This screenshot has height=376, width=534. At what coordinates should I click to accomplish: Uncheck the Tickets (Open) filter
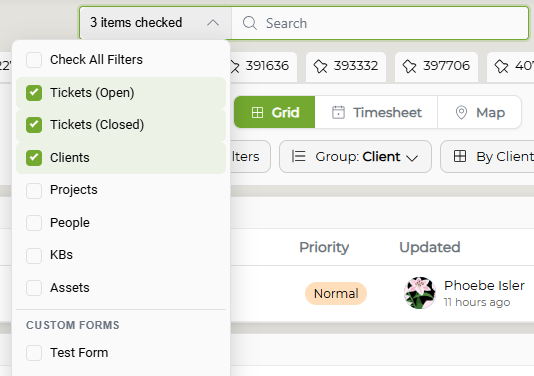[x=34, y=93]
